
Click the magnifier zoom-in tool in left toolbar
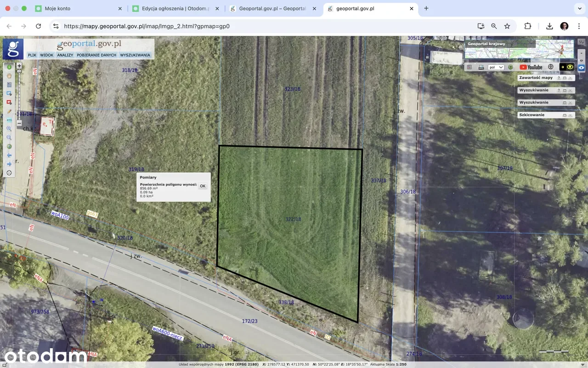click(9, 129)
